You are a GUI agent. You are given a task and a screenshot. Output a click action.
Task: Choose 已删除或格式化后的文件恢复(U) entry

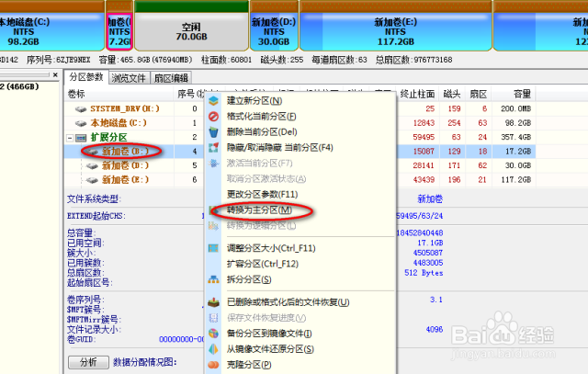[288, 302]
